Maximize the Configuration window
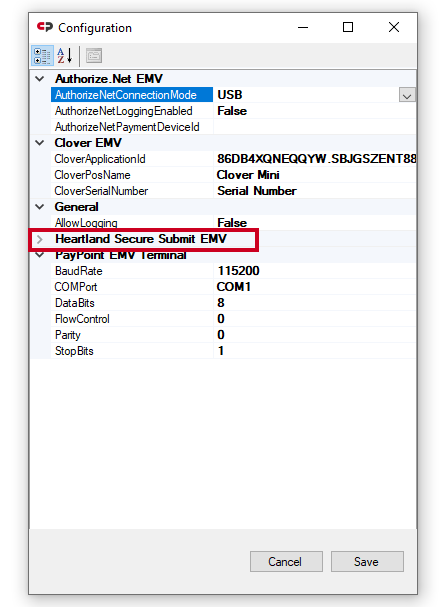 (348, 27)
